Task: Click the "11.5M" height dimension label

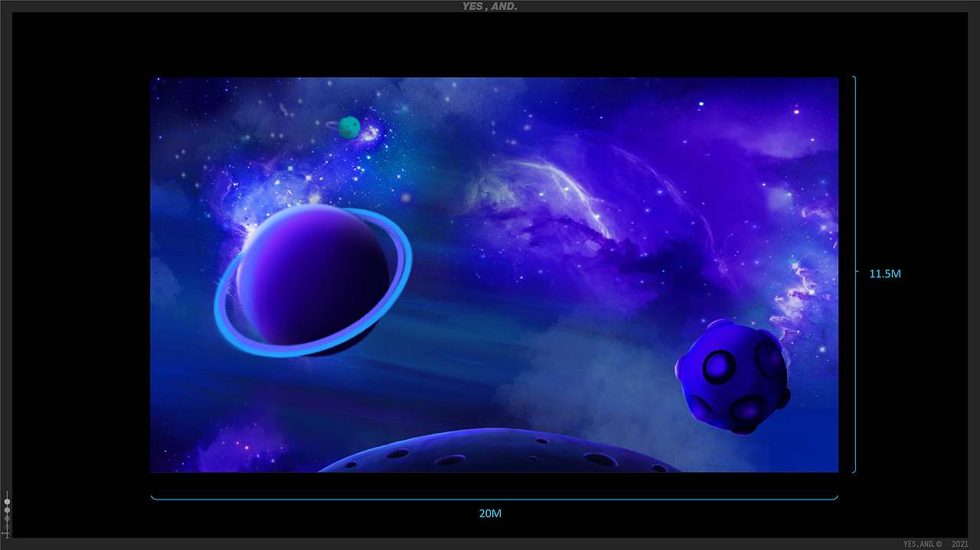Action: pyautogui.click(x=885, y=273)
